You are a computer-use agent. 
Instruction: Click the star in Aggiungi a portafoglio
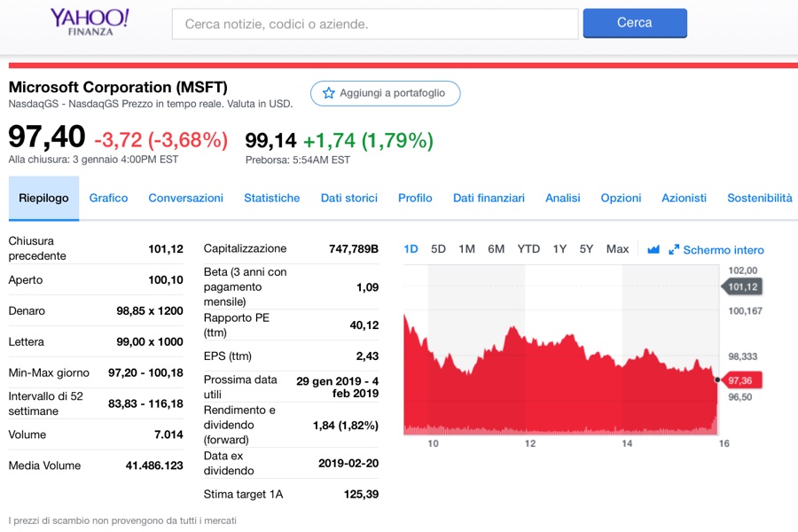(329, 93)
